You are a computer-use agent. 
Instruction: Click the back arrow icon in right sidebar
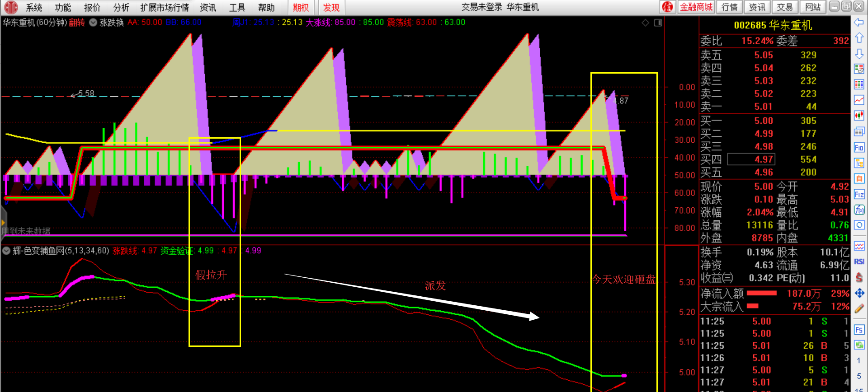pyautogui.click(x=859, y=22)
